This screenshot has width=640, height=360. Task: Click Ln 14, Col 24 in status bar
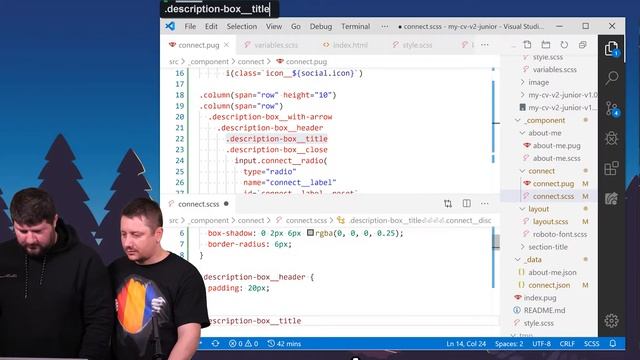point(466,344)
